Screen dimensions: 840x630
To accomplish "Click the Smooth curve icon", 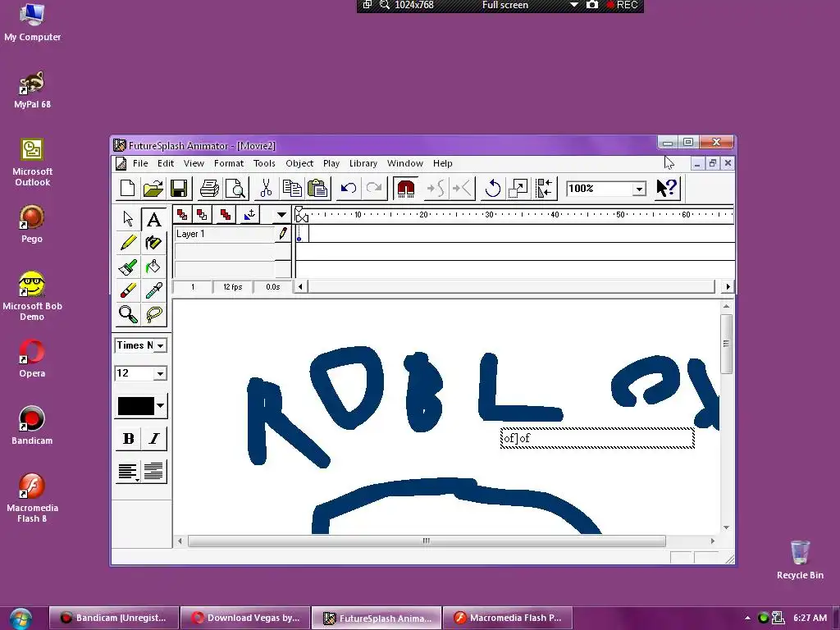I will [x=436, y=189].
